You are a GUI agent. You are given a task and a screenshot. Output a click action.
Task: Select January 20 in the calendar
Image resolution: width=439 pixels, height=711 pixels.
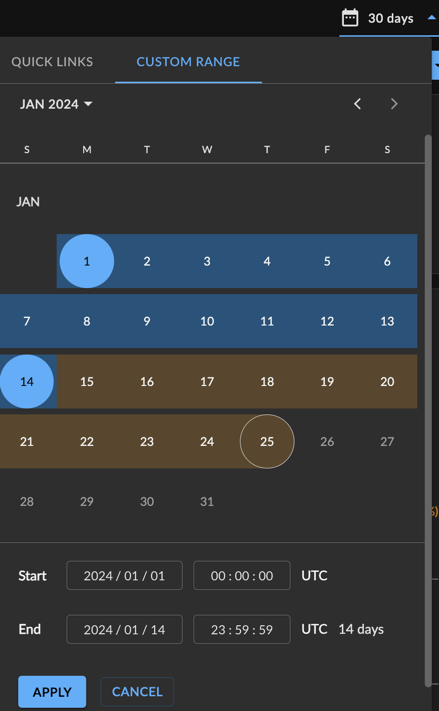pos(387,381)
